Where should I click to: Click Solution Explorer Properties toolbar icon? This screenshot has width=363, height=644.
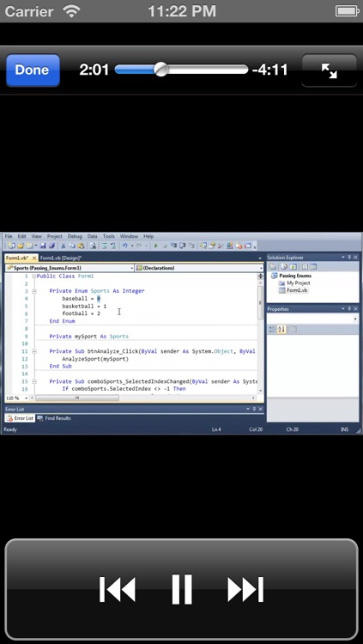coord(273,266)
